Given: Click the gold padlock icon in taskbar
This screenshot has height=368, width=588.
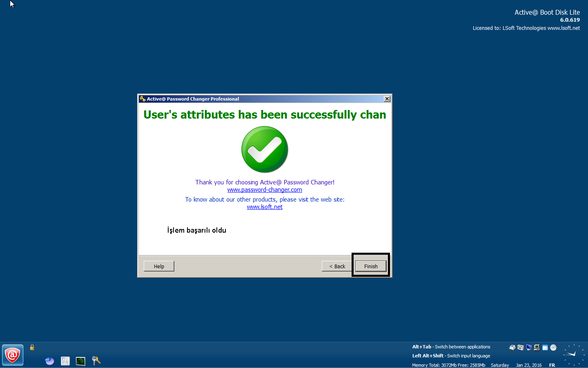Looking at the screenshot, I should click(32, 347).
